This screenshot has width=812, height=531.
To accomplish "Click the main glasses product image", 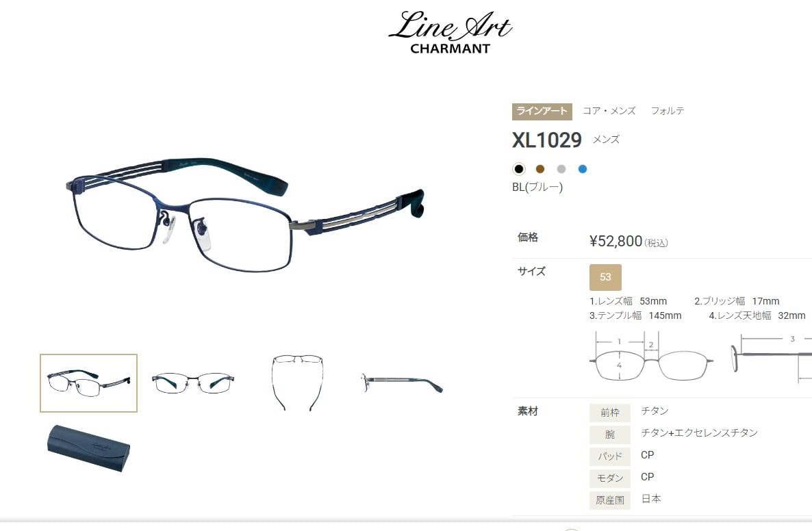I will 246,215.
